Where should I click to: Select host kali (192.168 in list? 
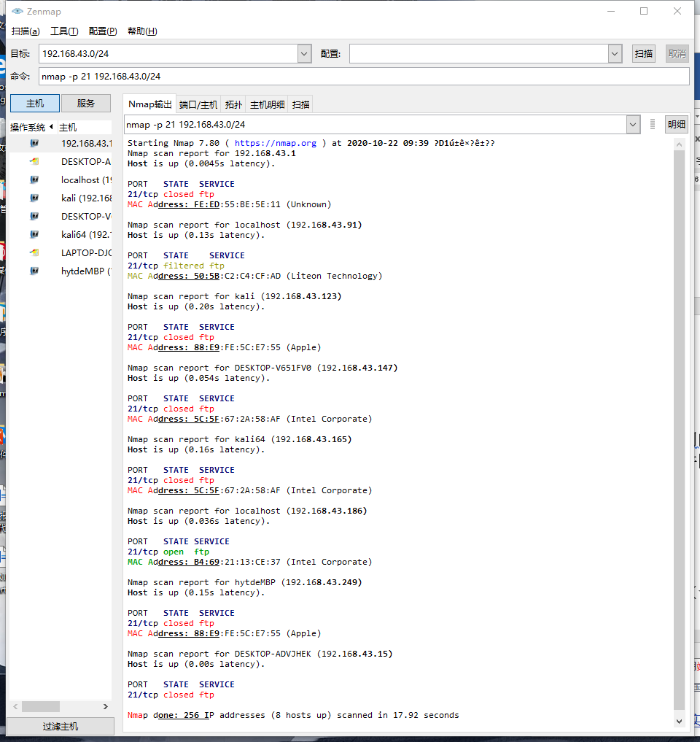[x=61, y=198]
